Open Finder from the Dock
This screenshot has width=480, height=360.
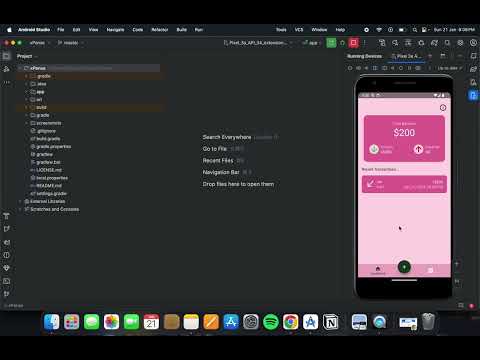pos(52,322)
